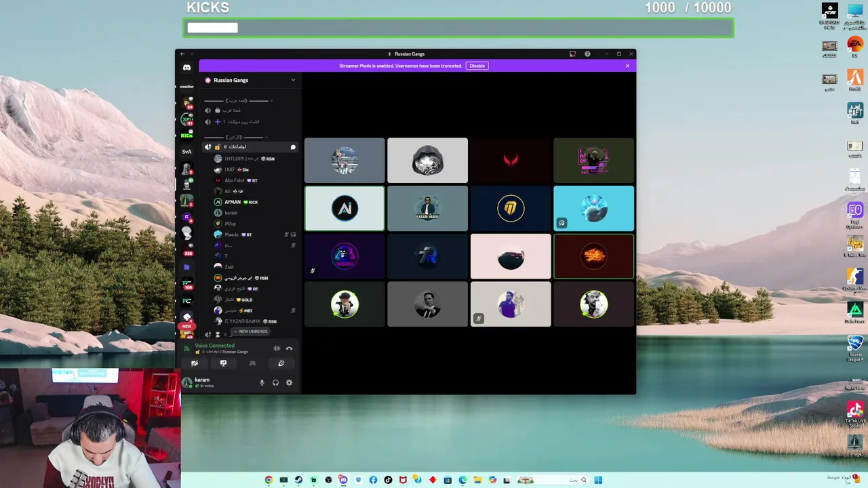
Task: Mute microphone in user panel
Action: [x=262, y=383]
